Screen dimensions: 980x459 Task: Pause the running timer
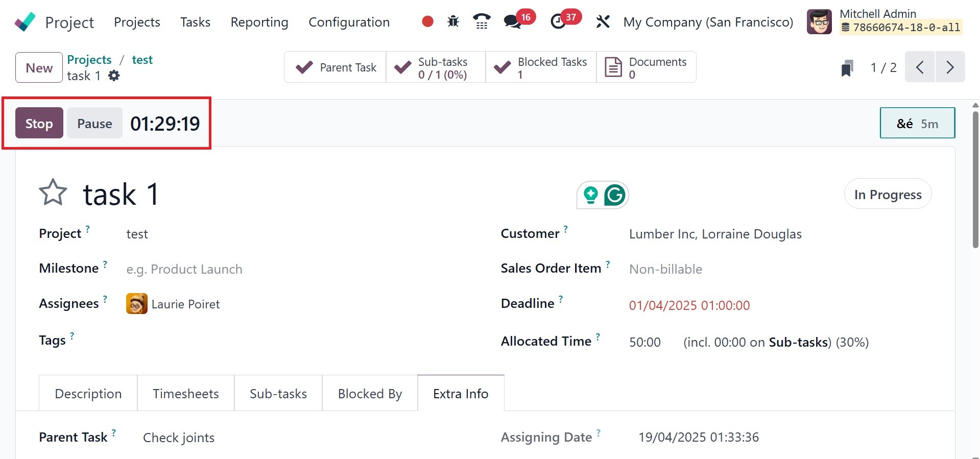[x=94, y=123]
